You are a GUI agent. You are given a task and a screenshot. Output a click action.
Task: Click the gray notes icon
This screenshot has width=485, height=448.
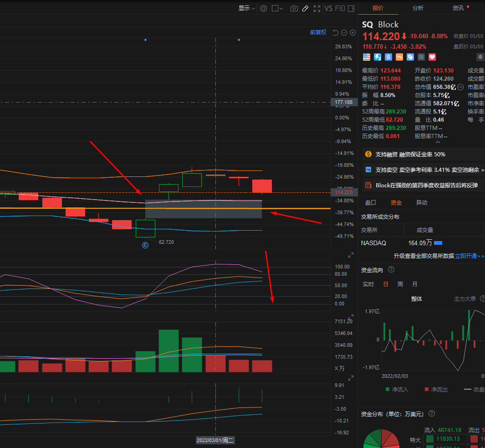[421, 57]
